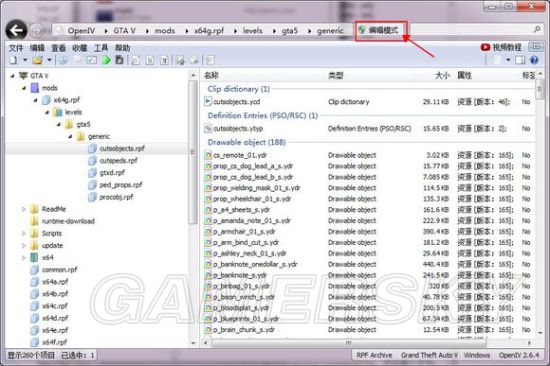Click the Open folder toolbar icon

38,60
